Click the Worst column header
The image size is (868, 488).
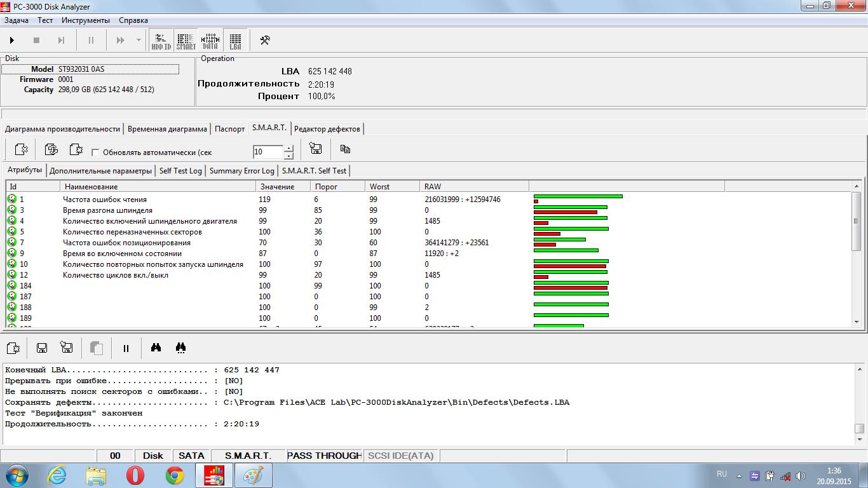point(393,186)
